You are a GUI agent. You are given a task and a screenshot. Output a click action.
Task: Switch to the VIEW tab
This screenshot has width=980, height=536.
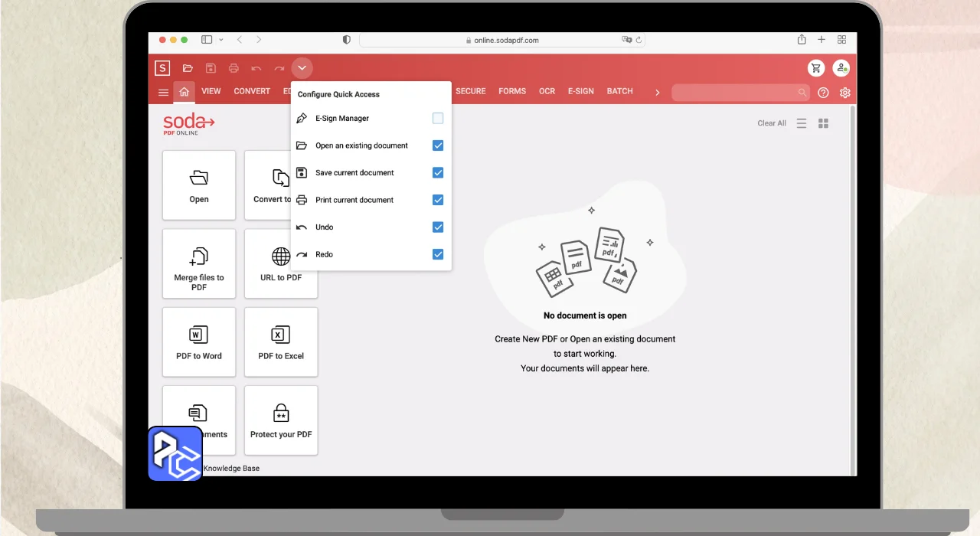pos(211,91)
